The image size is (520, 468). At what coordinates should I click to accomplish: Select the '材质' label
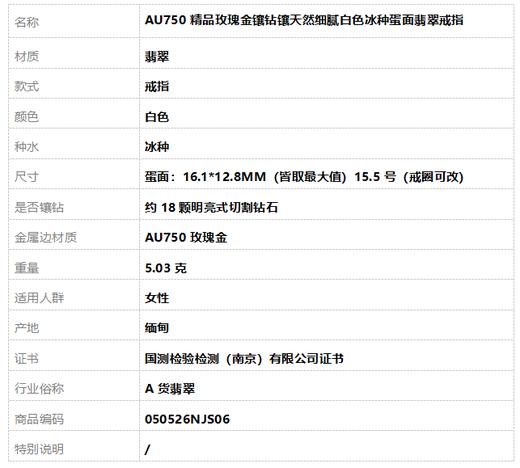(x=27, y=56)
